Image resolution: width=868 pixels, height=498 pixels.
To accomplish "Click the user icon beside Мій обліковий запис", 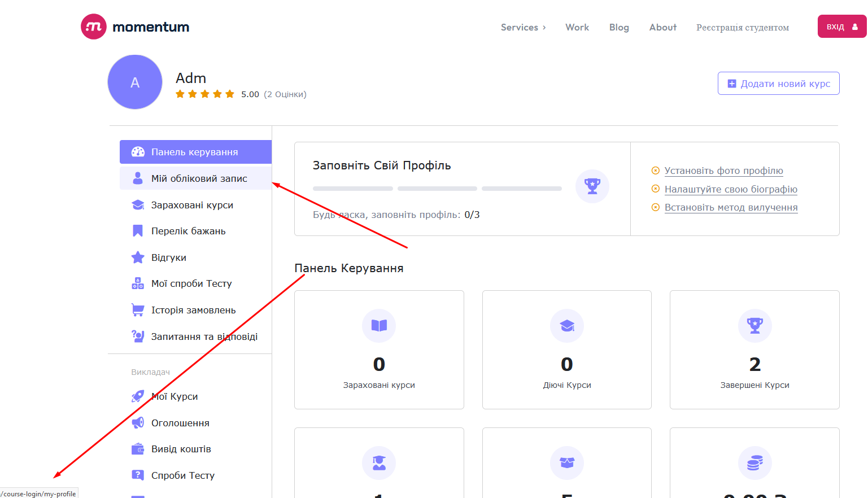I will (138, 178).
